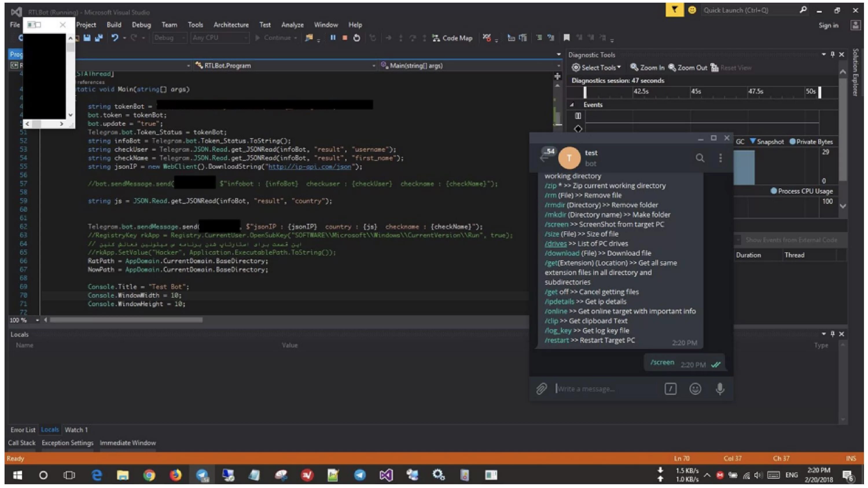Click the /drives command link
The width and height of the screenshot is (868, 488).
pos(555,244)
